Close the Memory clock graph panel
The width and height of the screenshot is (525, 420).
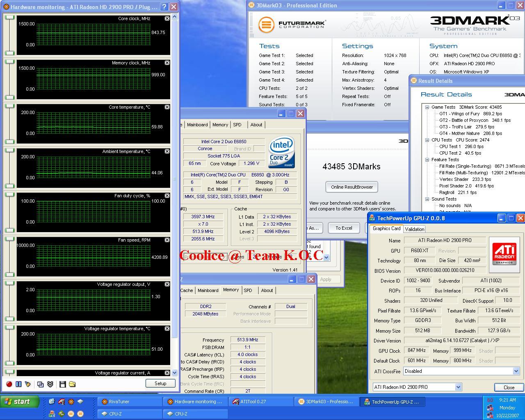pyautogui.click(x=167, y=63)
